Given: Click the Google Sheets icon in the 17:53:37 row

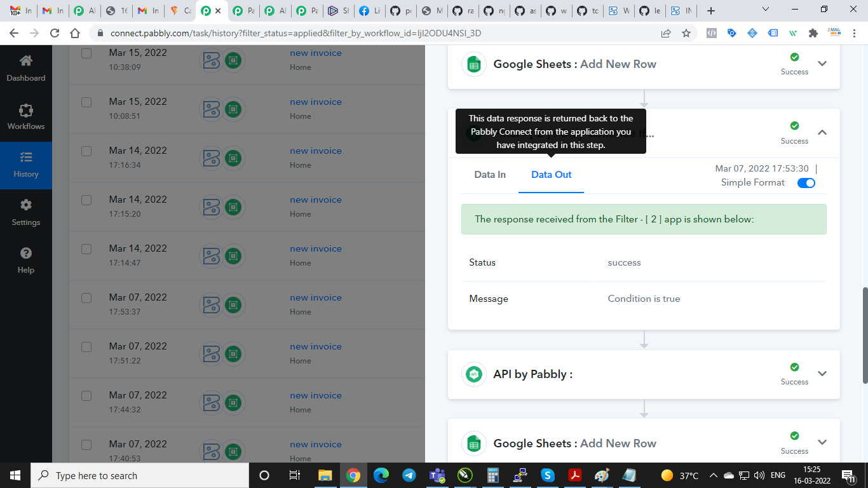Looking at the screenshot, I should pos(234,305).
